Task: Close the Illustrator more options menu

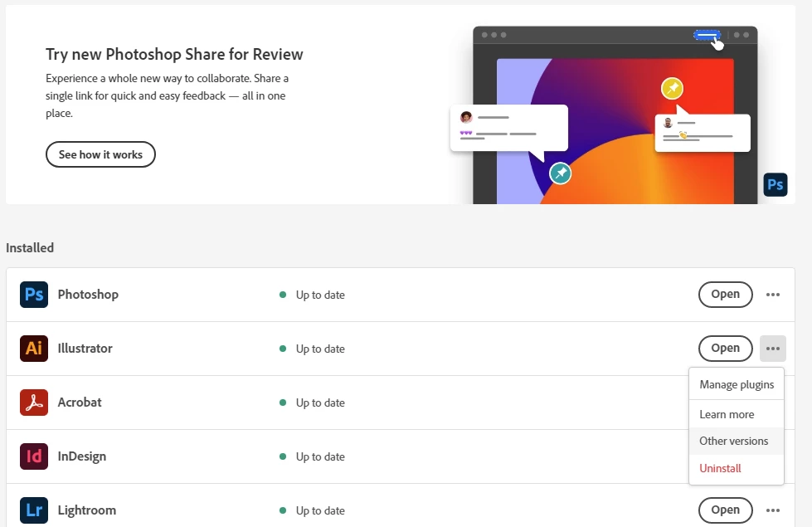Action: (773, 349)
